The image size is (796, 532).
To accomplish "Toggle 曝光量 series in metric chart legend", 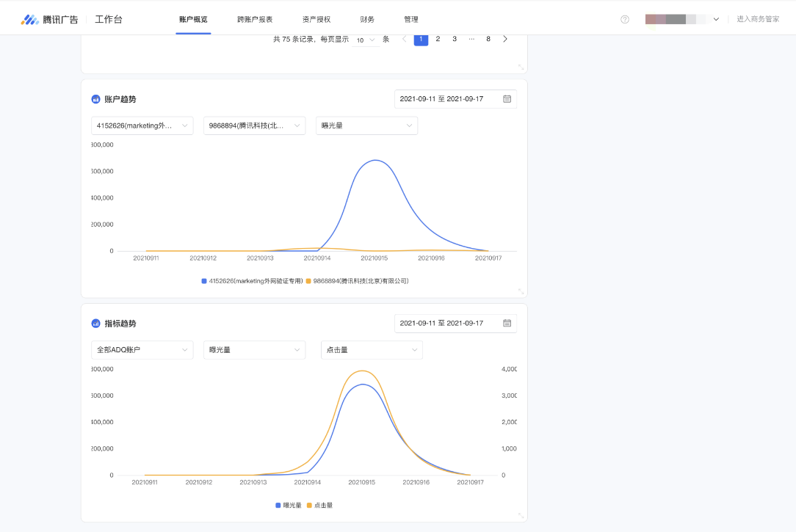I will point(288,506).
